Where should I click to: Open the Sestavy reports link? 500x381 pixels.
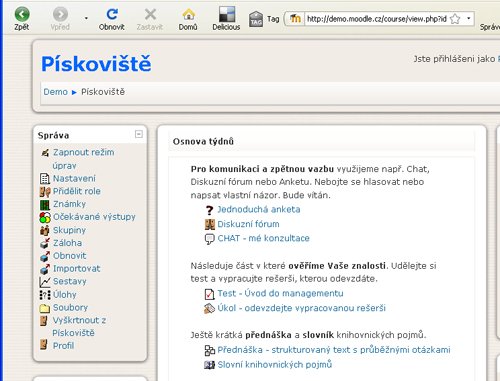[x=70, y=281]
